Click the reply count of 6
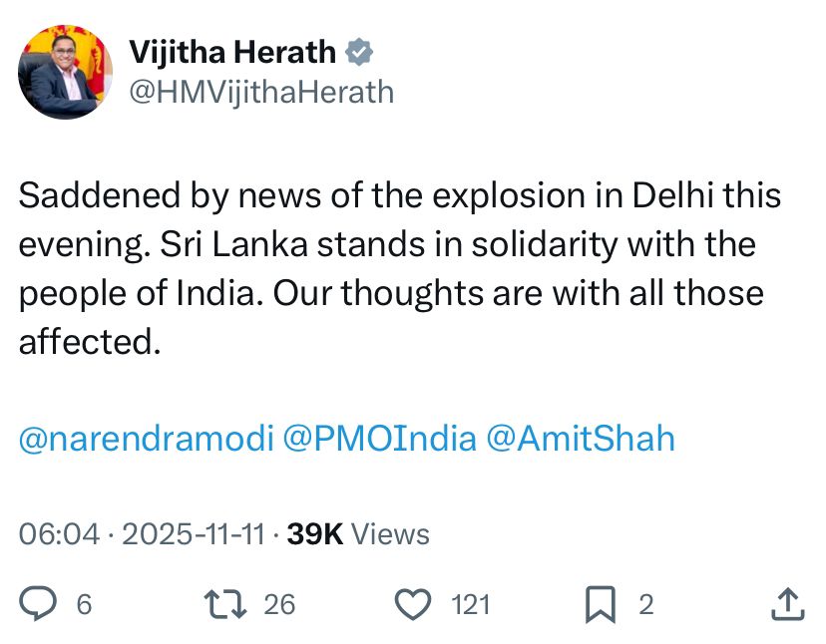The height and width of the screenshot is (644, 826). click(84, 604)
